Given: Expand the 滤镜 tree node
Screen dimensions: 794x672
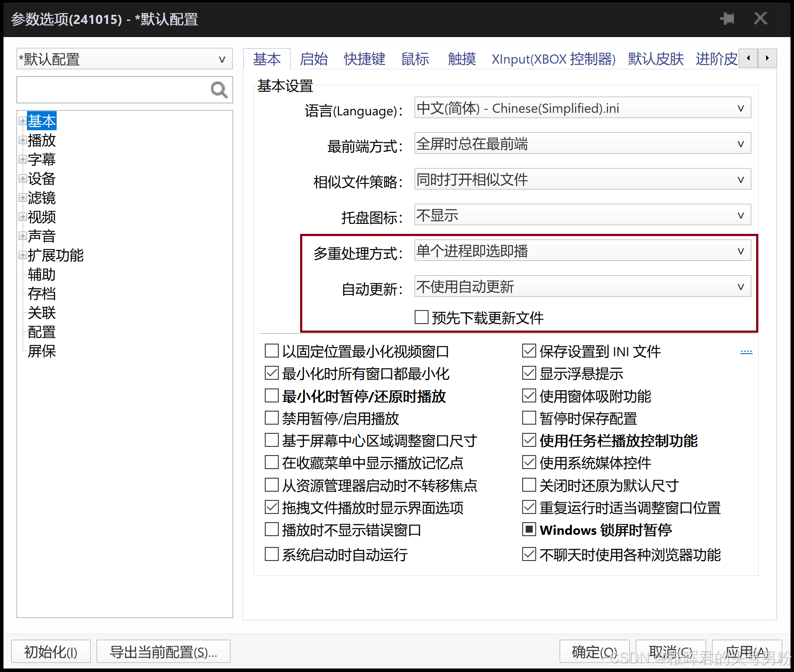Looking at the screenshot, I should (x=23, y=198).
